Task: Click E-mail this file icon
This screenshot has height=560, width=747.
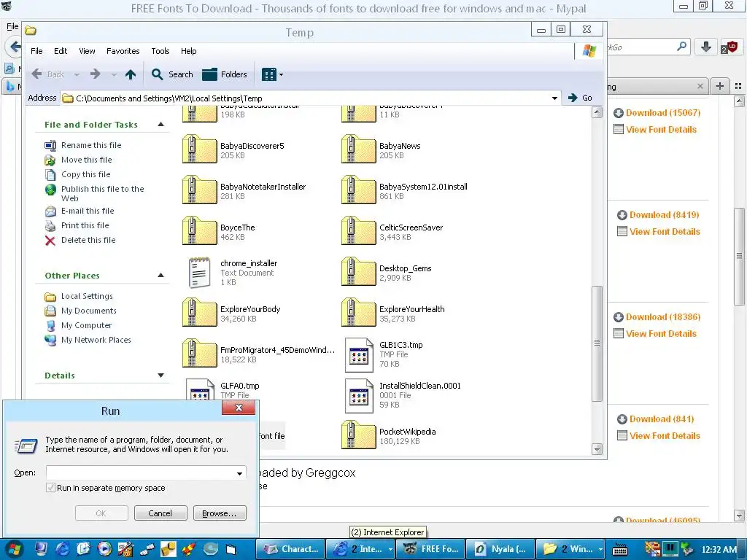Action: tap(50, 211)
